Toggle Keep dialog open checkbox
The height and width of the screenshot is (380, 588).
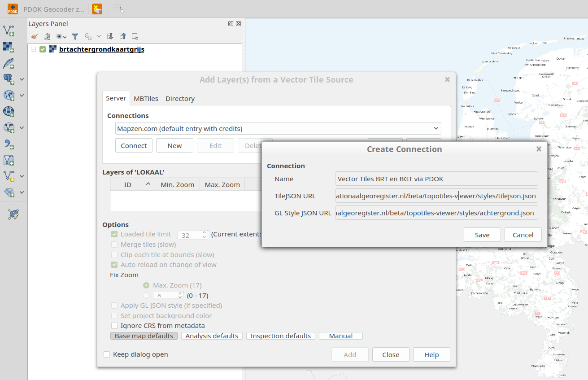(x=107, y=354)
